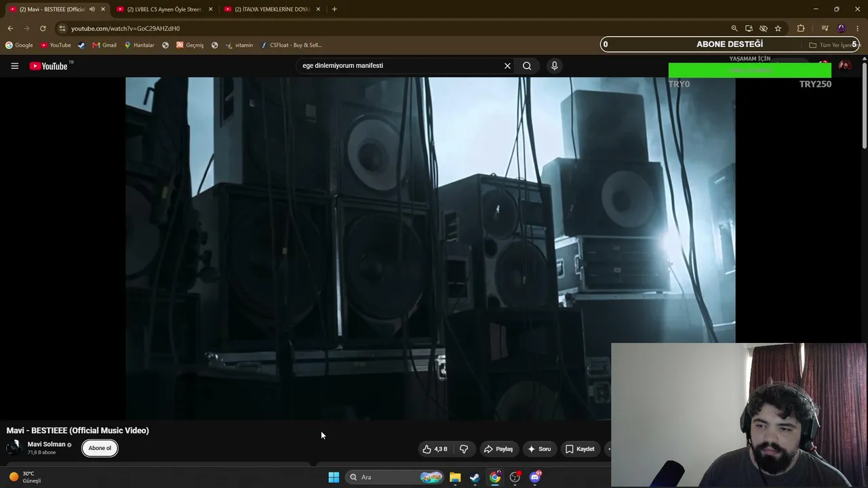868x488 pixels.
Task: Open the CSFloat - Buy & Sell bookmark
Action: click(292, 45)
